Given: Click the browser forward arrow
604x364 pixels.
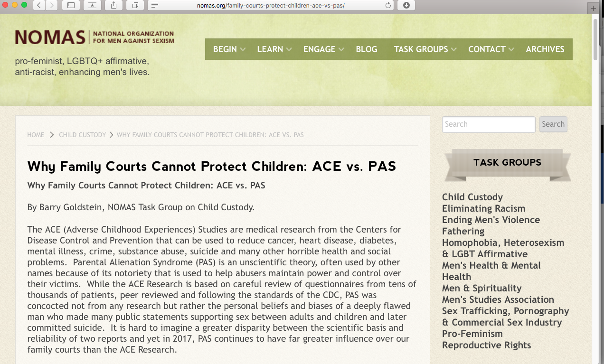Looking at the screenshot, I should (51, 5).
